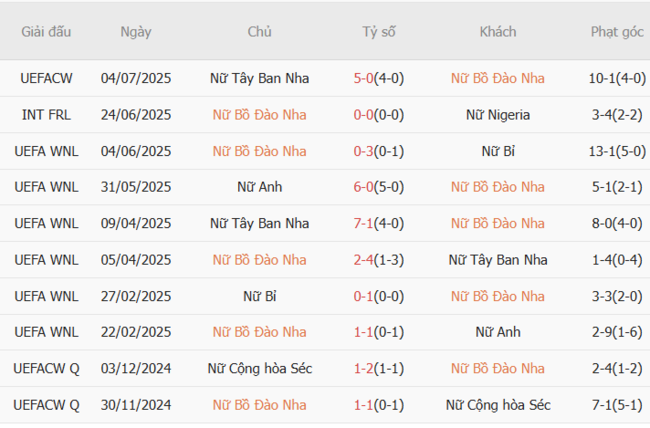
Task: Click the 7-1(4-0) score on 09/04/2025
Action: point(379,223)
